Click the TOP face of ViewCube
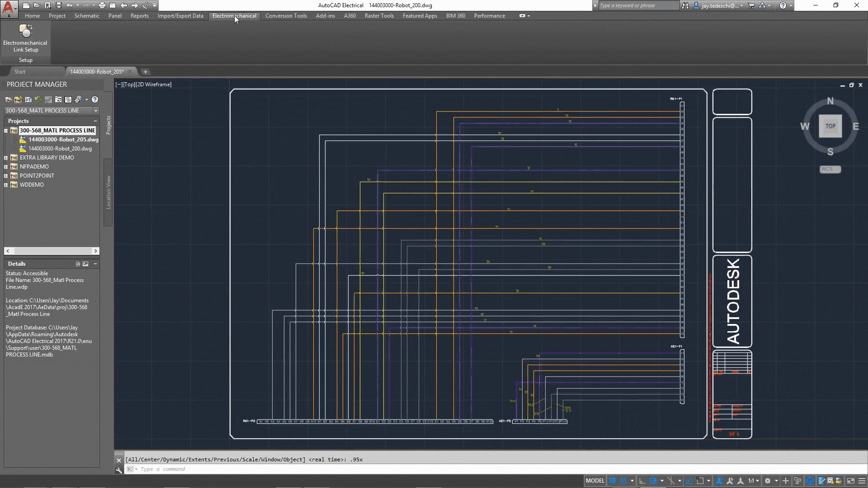The width and height of the screenshot is (868, 488). coord(830,126)
